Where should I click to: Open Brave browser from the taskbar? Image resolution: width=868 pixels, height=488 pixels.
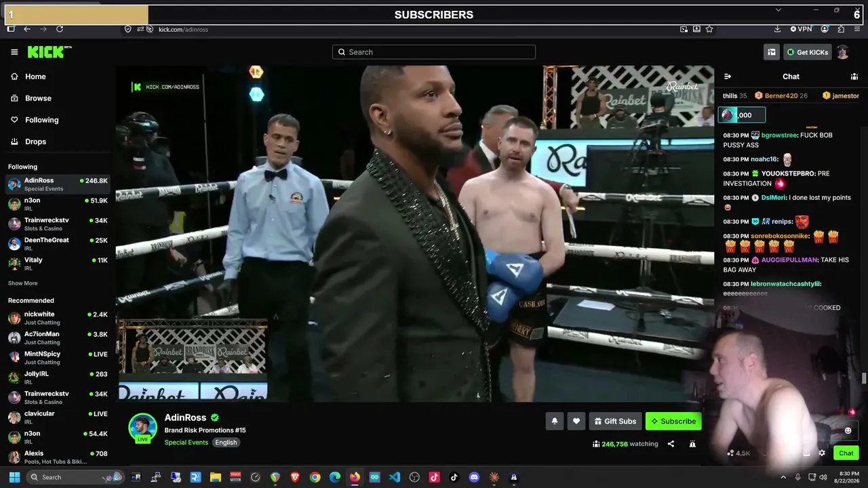[295, 477]
